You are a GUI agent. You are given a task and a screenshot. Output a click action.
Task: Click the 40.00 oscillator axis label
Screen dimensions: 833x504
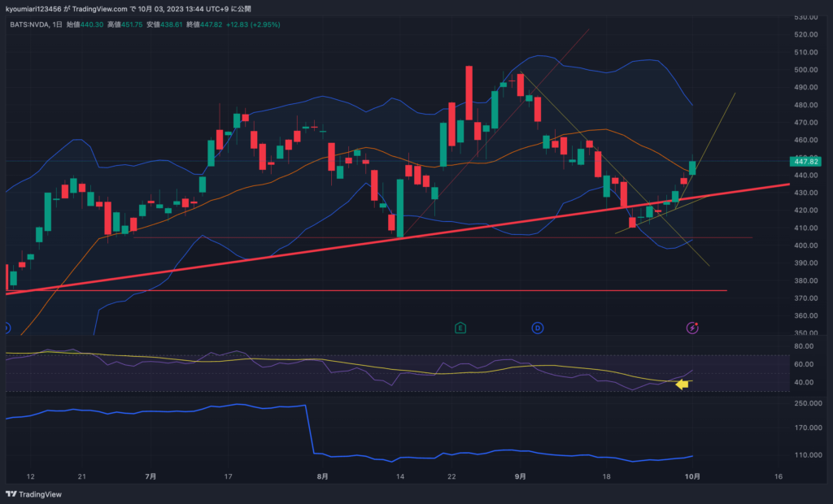(804, 382)
